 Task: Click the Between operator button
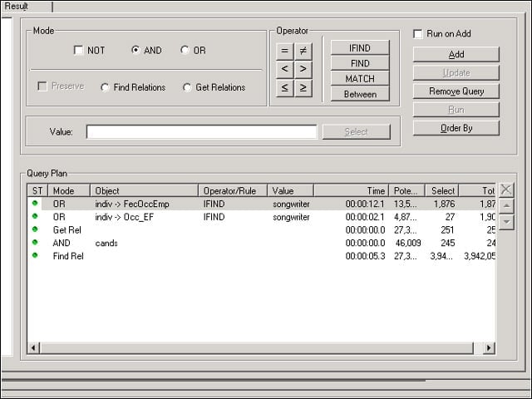(x=360, y=94)
